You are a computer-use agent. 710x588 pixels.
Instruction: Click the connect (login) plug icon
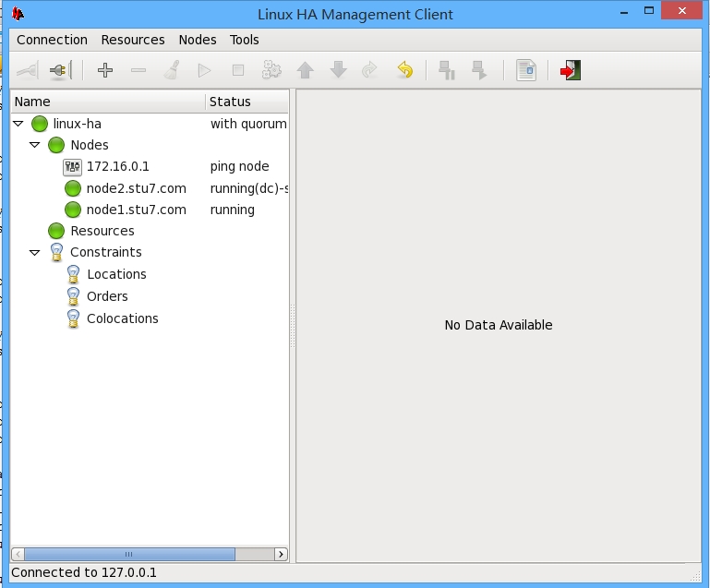(27, 70)
